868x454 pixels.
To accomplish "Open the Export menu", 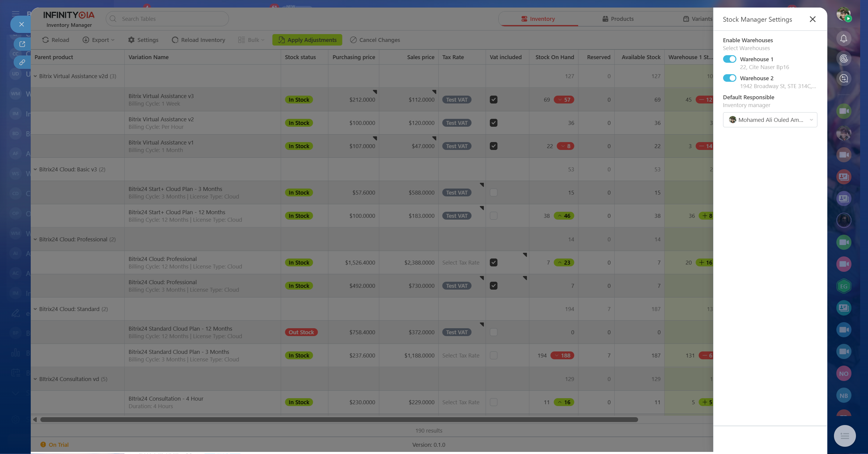I will point(98,40).
